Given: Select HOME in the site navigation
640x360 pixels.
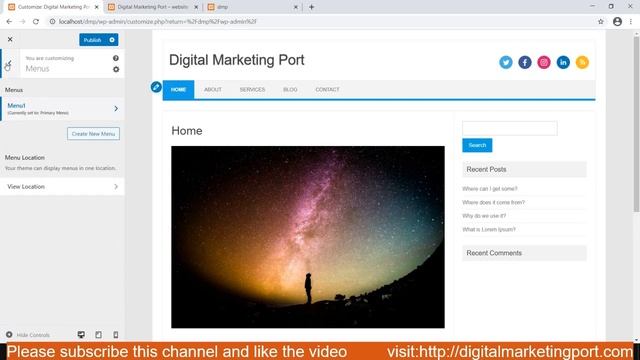Looking at the screenshot, I should (178, 89).
